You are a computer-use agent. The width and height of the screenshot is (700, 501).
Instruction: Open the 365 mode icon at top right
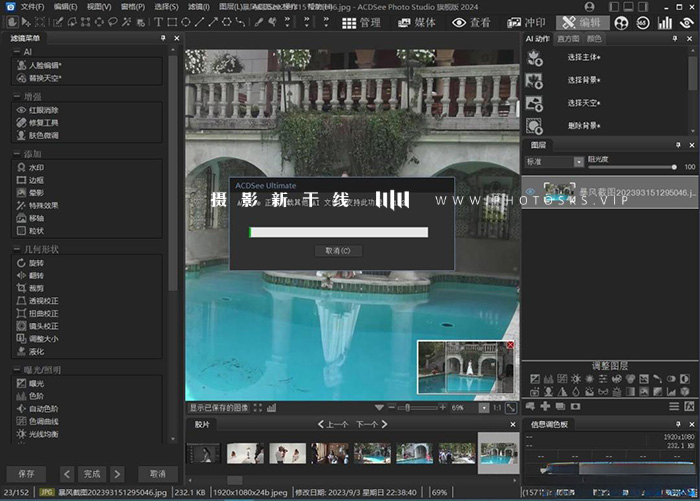point(642,23)
